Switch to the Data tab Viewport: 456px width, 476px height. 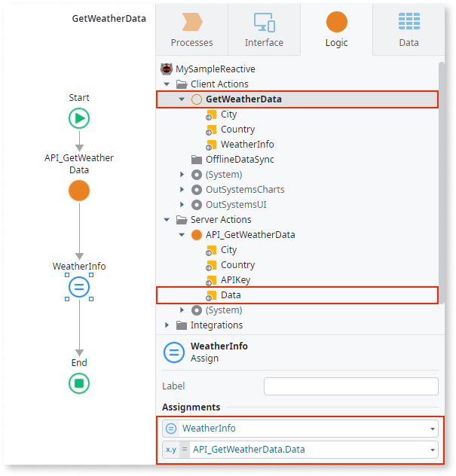click(x=409, y=30)
